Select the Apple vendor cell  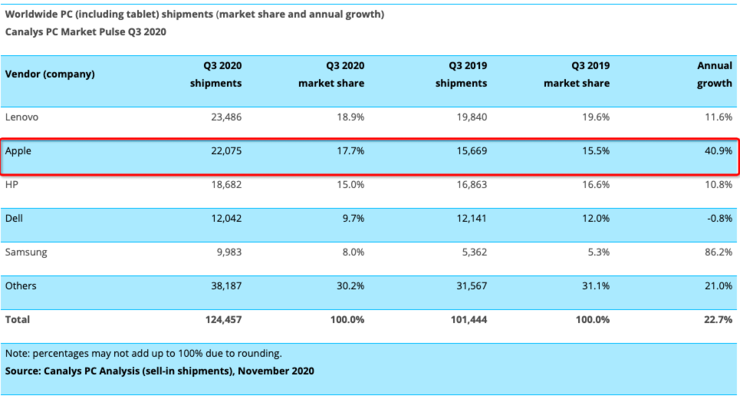coord(18,151)
